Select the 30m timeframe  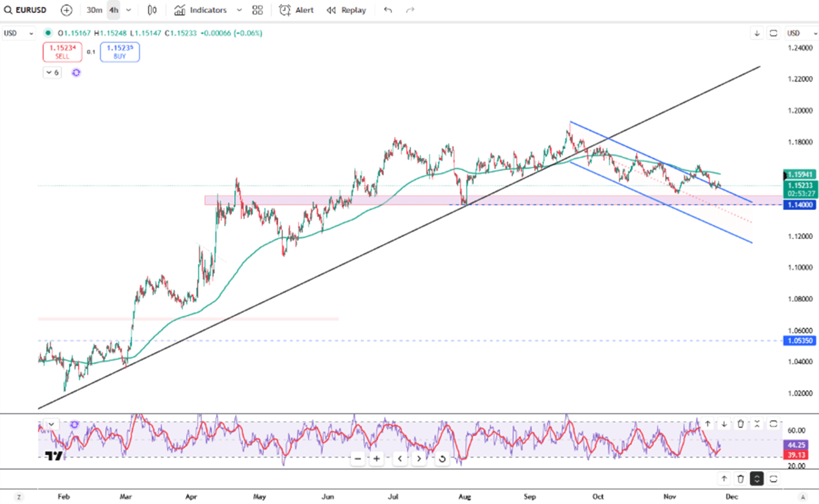click(x=94, y=10)
